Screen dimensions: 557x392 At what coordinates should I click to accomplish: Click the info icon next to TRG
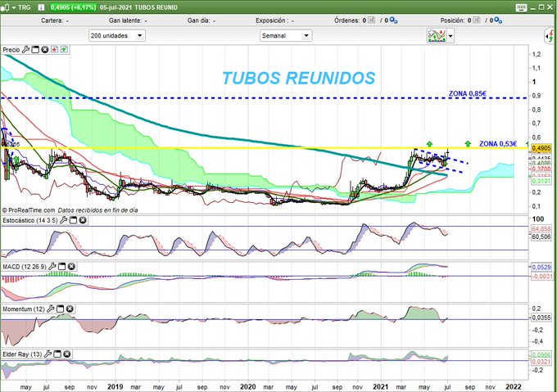[41, 7]
